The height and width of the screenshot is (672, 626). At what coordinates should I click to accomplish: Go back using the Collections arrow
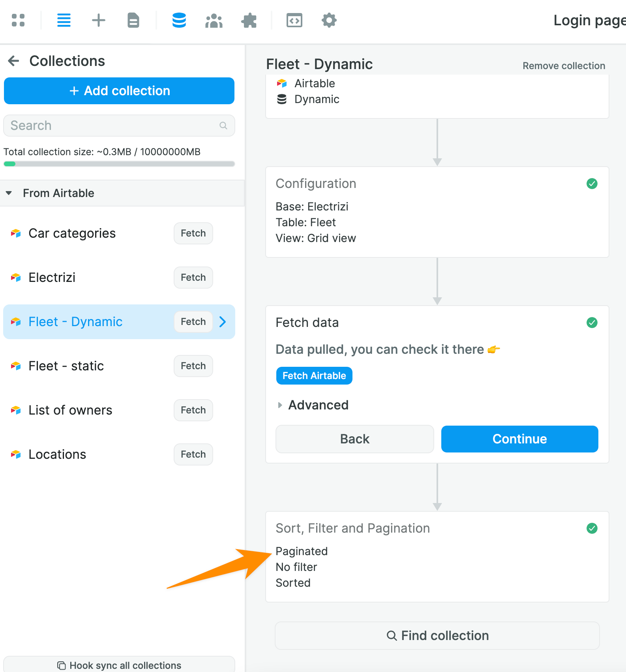[14, 61]
